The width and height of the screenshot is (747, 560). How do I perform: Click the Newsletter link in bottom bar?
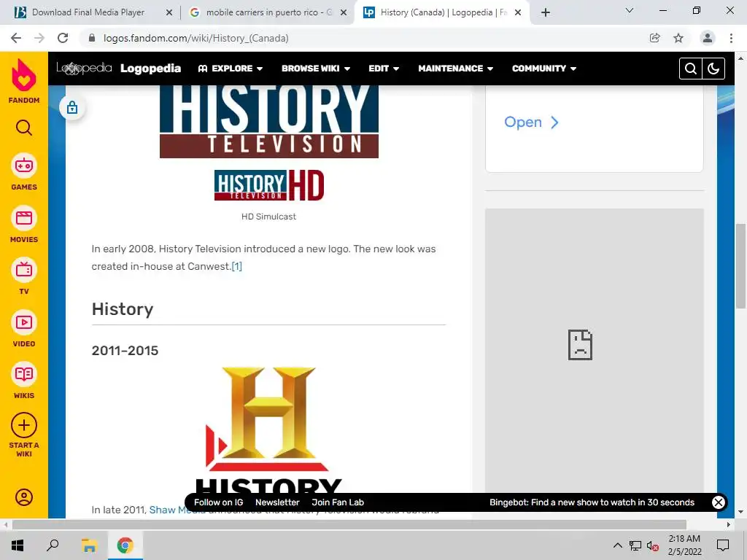click(x=277, y=502)
